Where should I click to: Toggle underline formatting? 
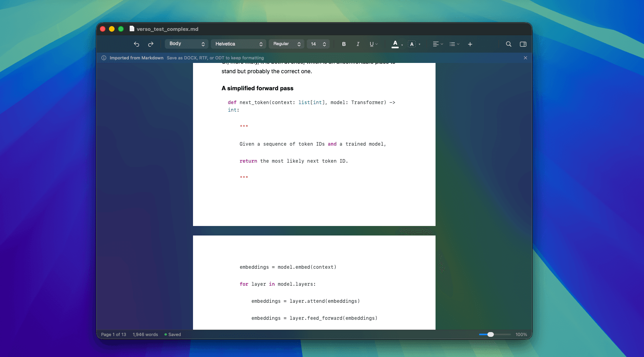tap(371, 44)
